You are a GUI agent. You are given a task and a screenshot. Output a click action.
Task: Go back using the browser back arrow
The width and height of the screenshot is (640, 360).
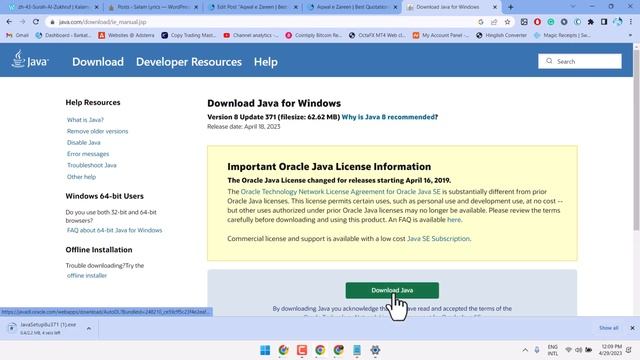[9, 22]
